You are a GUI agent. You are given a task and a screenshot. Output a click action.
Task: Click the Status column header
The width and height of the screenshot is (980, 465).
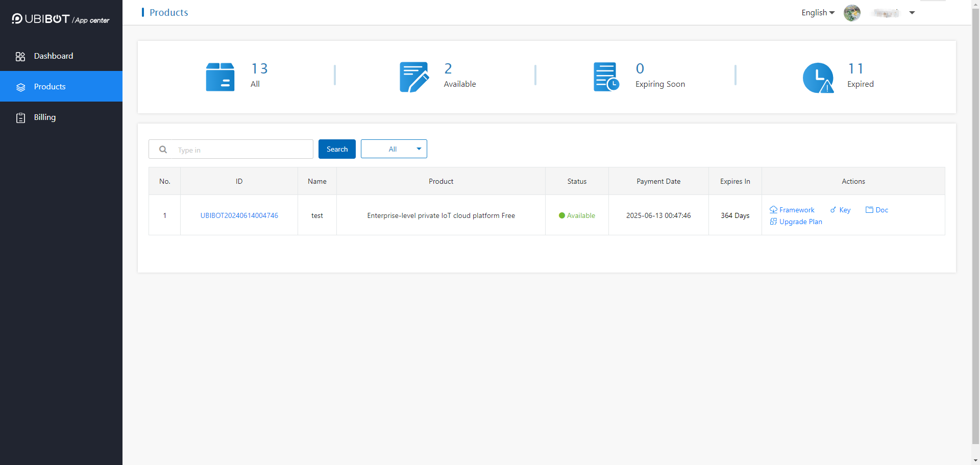pyautogui.click(x=577, y=181)
